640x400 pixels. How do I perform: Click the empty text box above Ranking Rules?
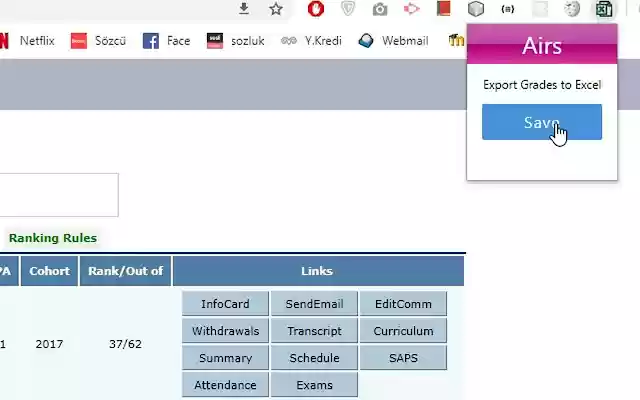click(x=59, y=195)
